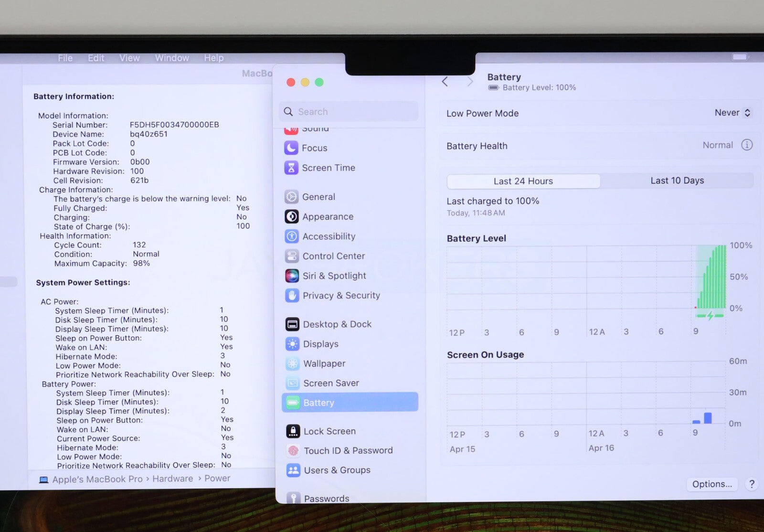Click Battery Information heading

pos(74,96)
